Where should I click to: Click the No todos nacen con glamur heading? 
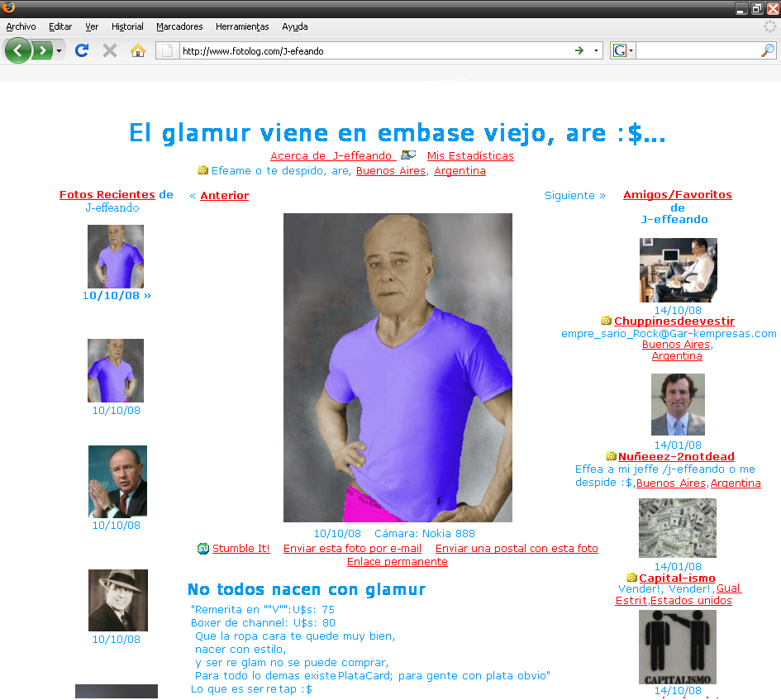tap(307, 590)
